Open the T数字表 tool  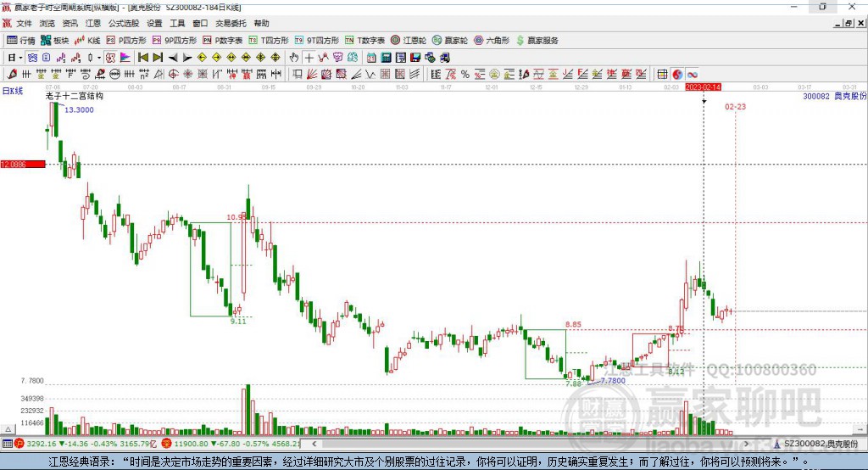coord(364,41)
